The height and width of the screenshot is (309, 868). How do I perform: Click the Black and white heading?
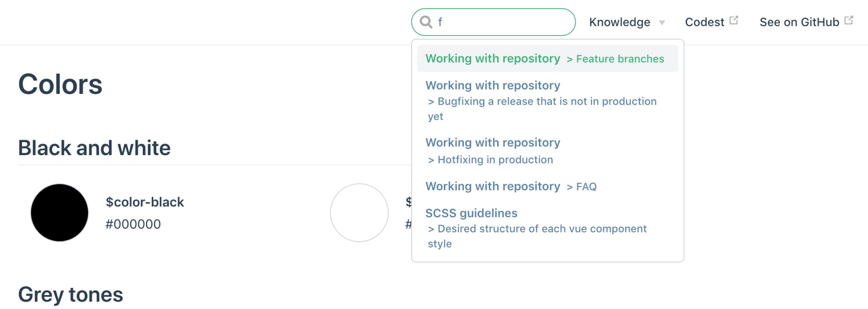(x=94, y=148)
